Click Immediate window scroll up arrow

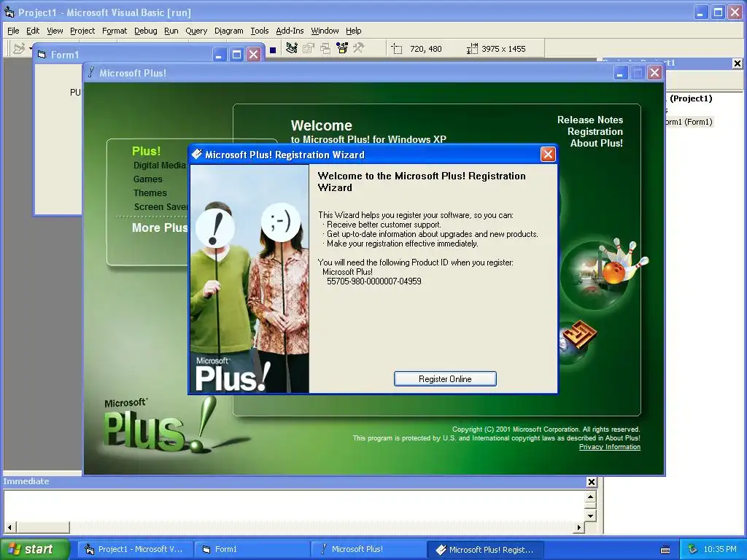pyautogui.click(x=590, y=497)
